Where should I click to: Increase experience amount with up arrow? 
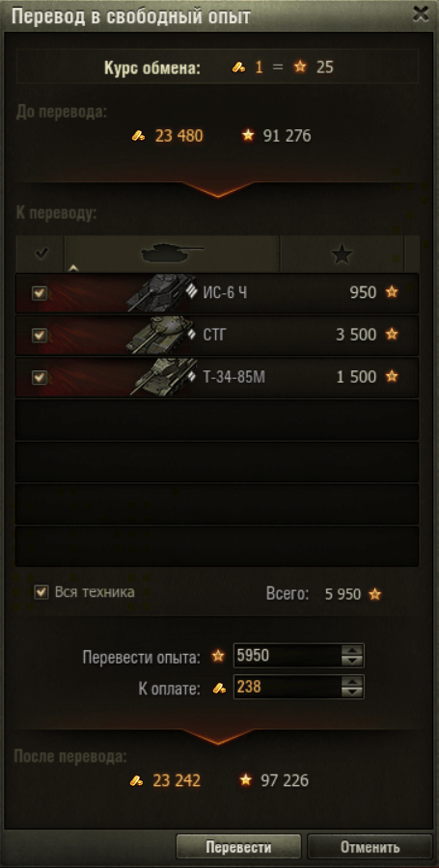pos(352,650)
